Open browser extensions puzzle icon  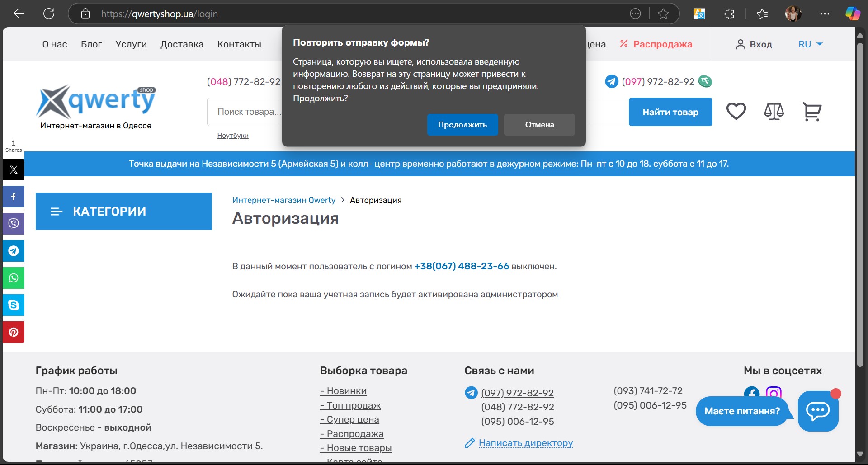pos(729,14)
